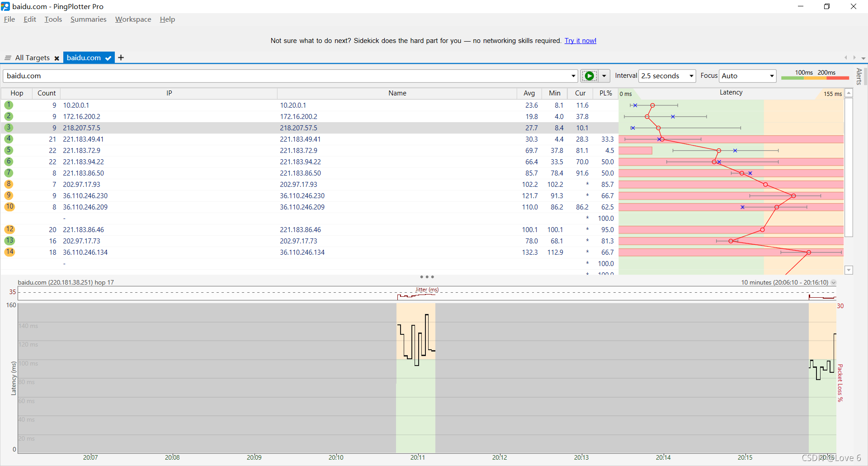Click the All Targets list icon
This screenshot has width=868, height=466.
click(8, 58)
